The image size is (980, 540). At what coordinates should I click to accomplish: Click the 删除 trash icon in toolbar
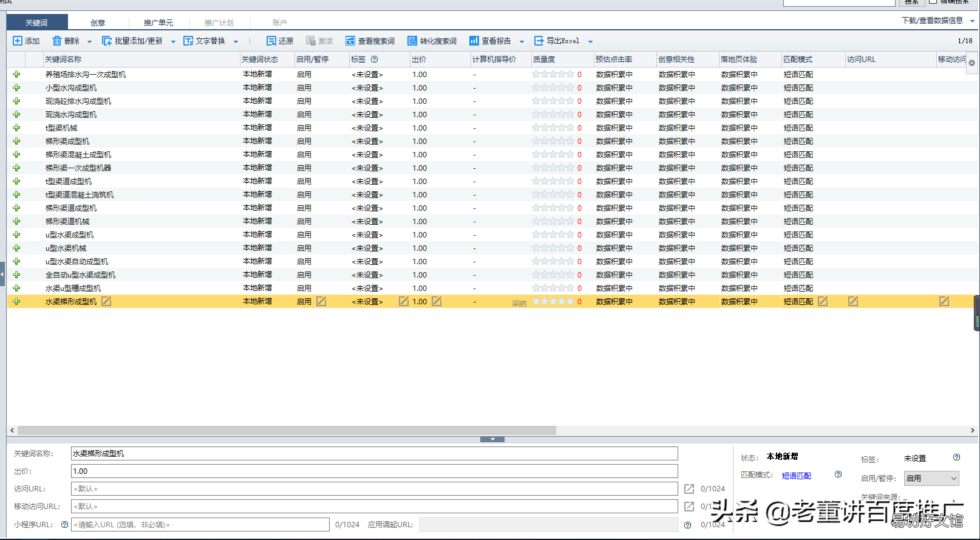pos(57,41)
